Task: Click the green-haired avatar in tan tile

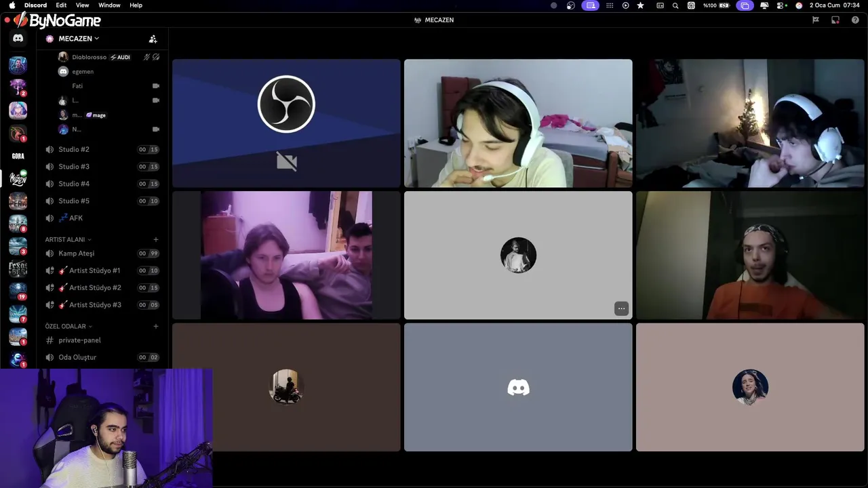Action: point(750,387)
